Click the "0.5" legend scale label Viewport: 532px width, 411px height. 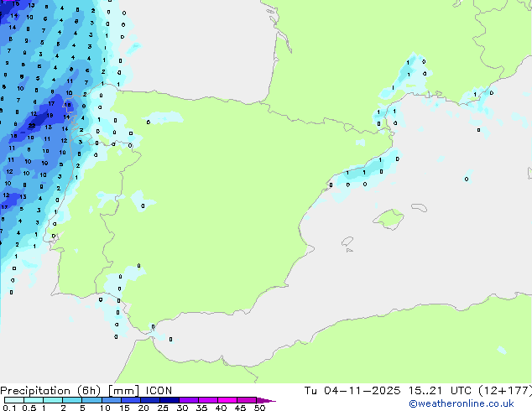pos(29,408)
